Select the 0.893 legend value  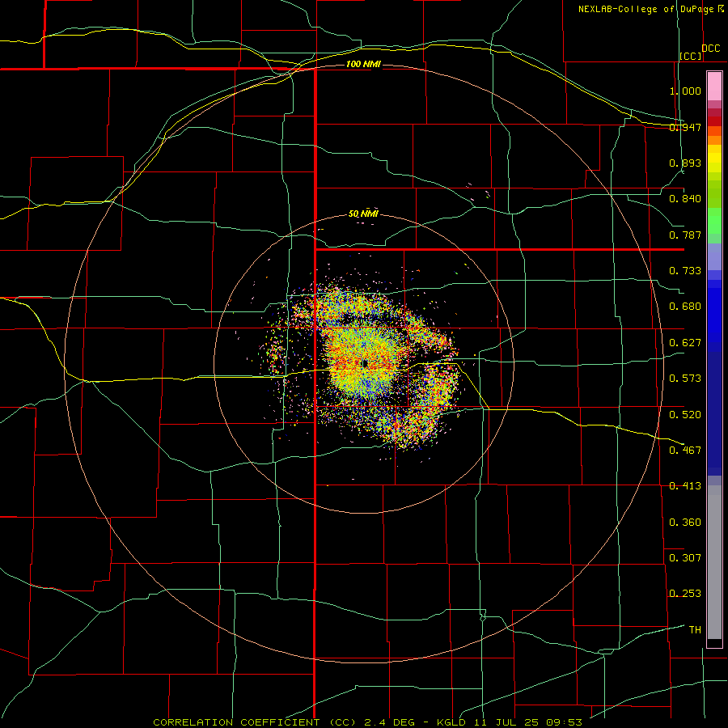(685, 163)
